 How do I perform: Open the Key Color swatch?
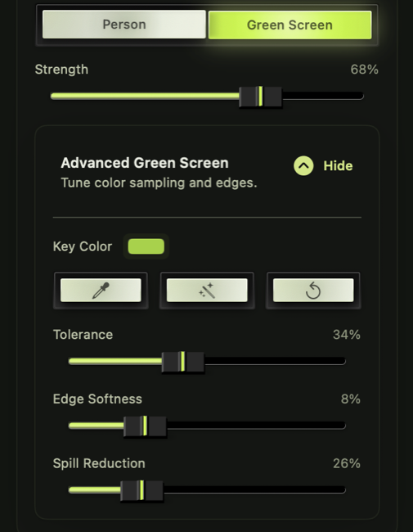point(146,246)
